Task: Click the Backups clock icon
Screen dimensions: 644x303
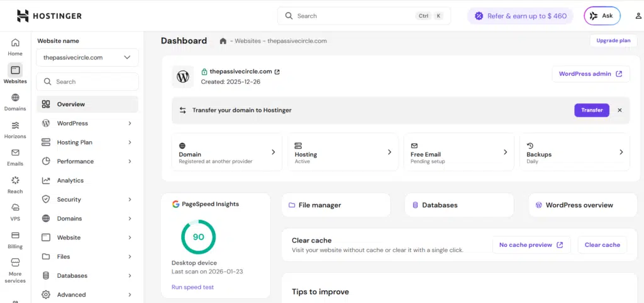Action: pyautogui.click(x=530, y=146)
